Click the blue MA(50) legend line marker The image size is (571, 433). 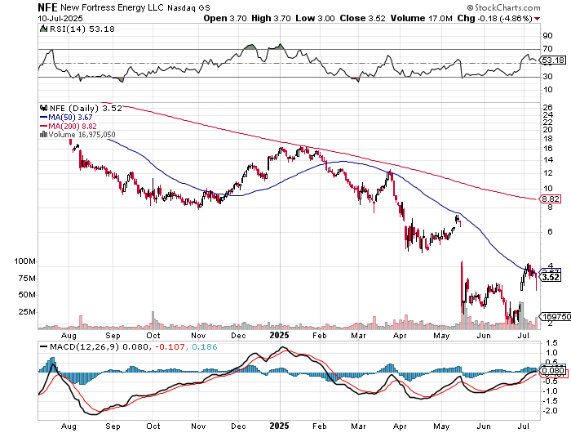point(43,117)
